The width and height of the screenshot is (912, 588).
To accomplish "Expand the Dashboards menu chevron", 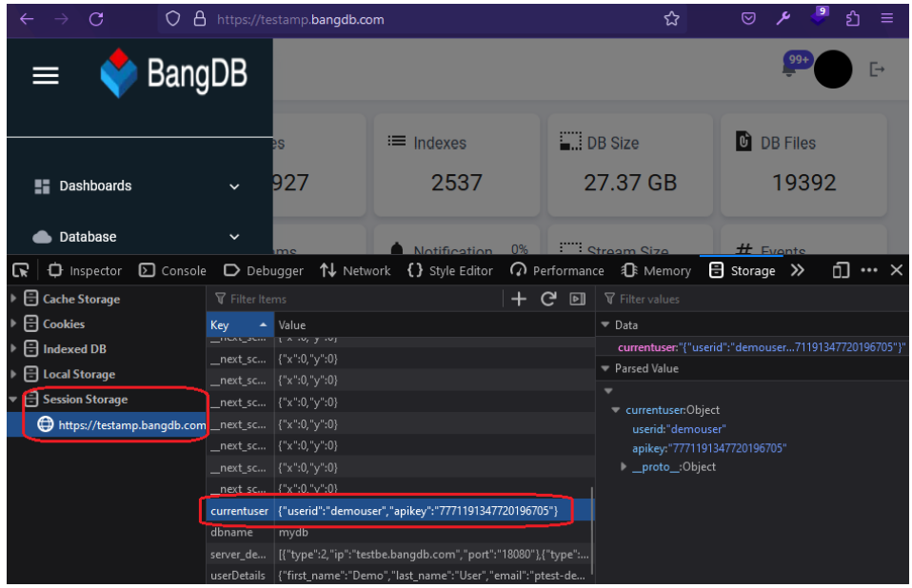I will 234,186.
